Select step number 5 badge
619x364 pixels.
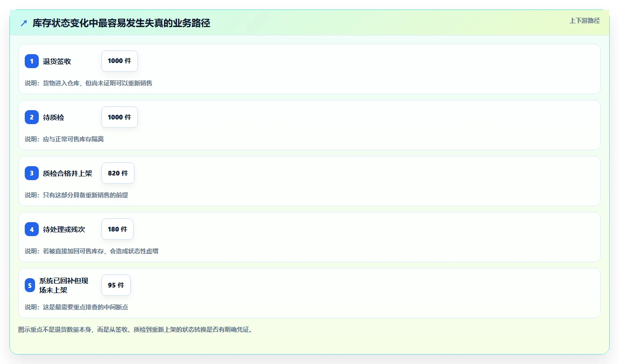[30, 285]
